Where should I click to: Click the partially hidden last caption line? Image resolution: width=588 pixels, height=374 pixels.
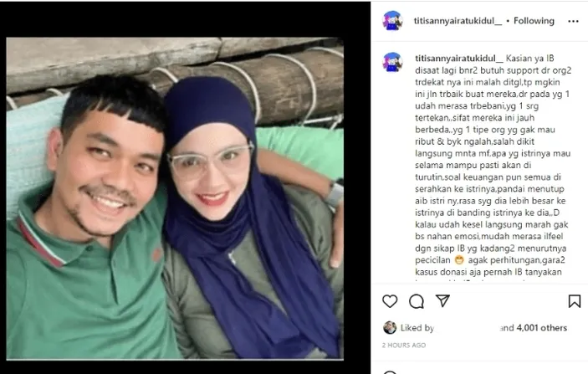tap(474, 280)
